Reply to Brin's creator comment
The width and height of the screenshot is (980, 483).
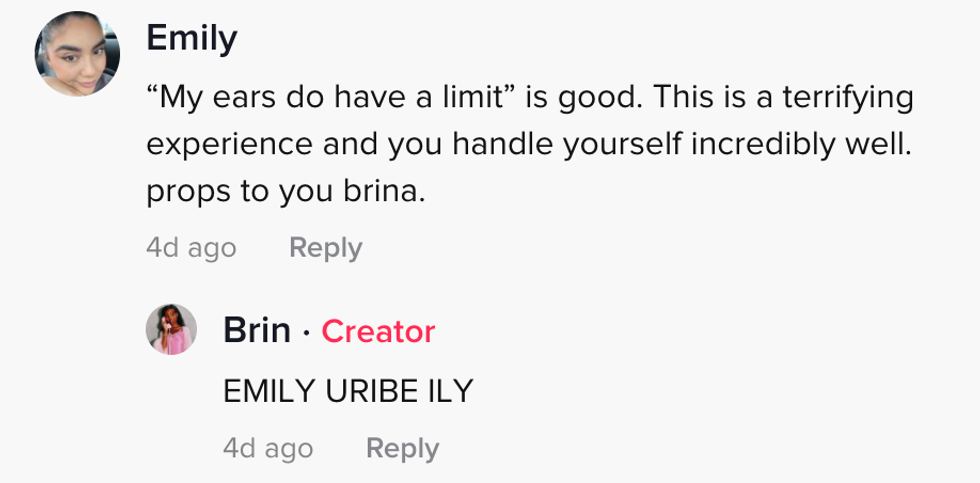[x=402, y=448]
